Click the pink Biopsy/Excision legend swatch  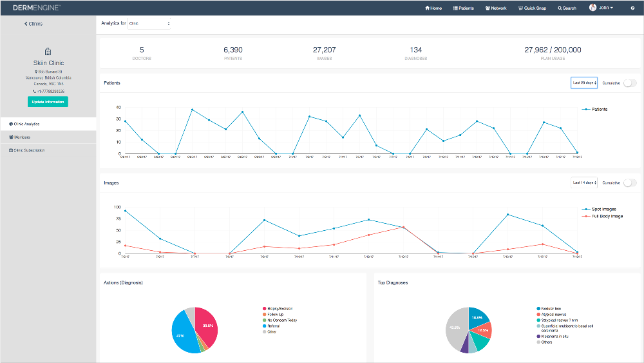click(x=264, y=309)
